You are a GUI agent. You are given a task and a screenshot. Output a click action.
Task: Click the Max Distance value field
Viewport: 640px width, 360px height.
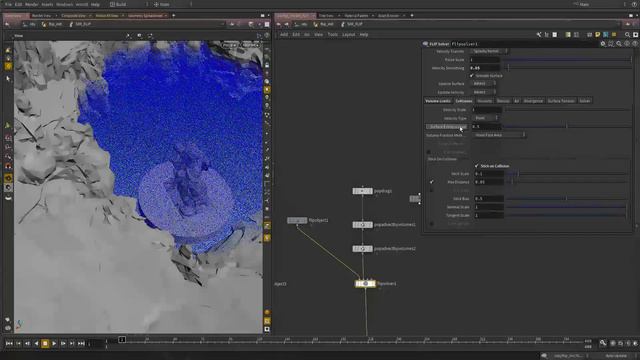click(489, 182)
